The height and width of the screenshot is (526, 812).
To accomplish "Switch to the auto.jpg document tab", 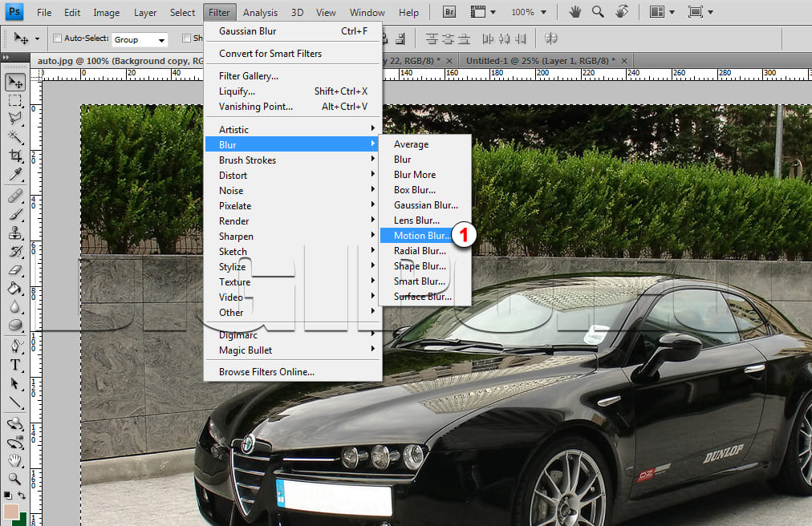I will 120,61.
